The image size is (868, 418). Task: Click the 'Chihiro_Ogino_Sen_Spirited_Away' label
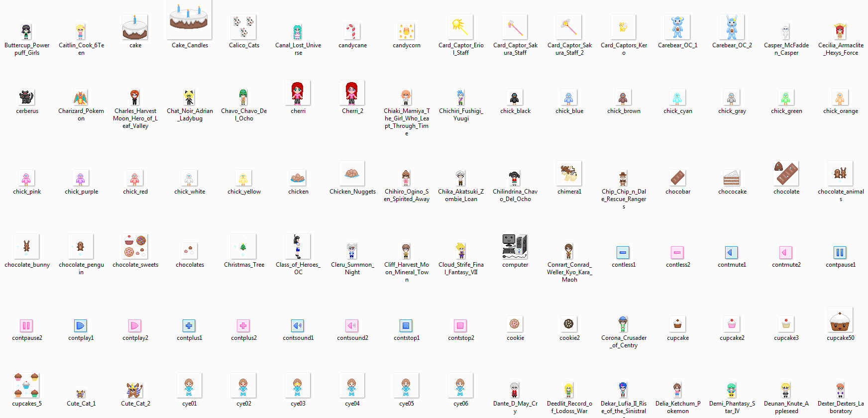click(407, 195)
